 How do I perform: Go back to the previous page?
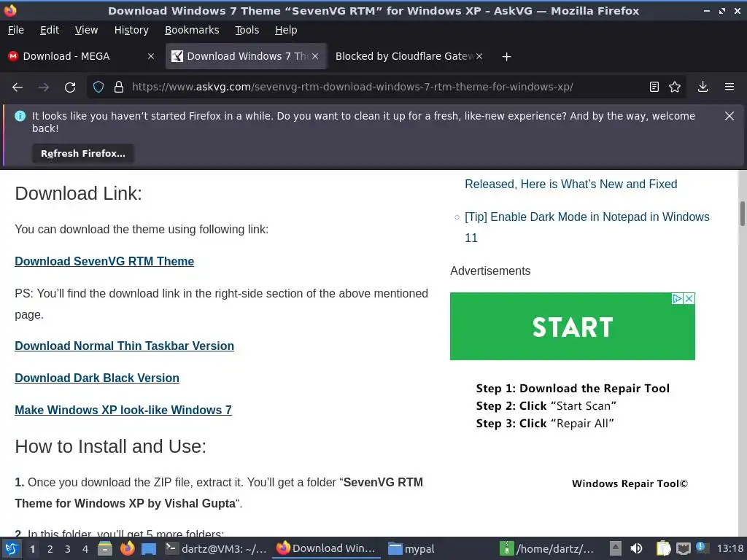point(18,87)
